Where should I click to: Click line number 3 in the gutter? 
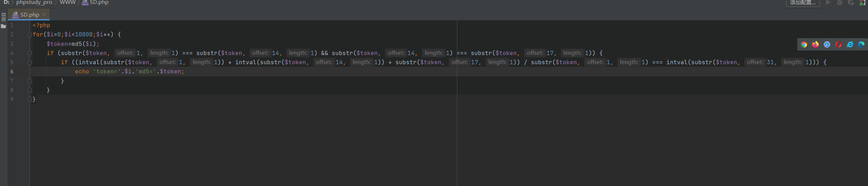coord(12,44)
